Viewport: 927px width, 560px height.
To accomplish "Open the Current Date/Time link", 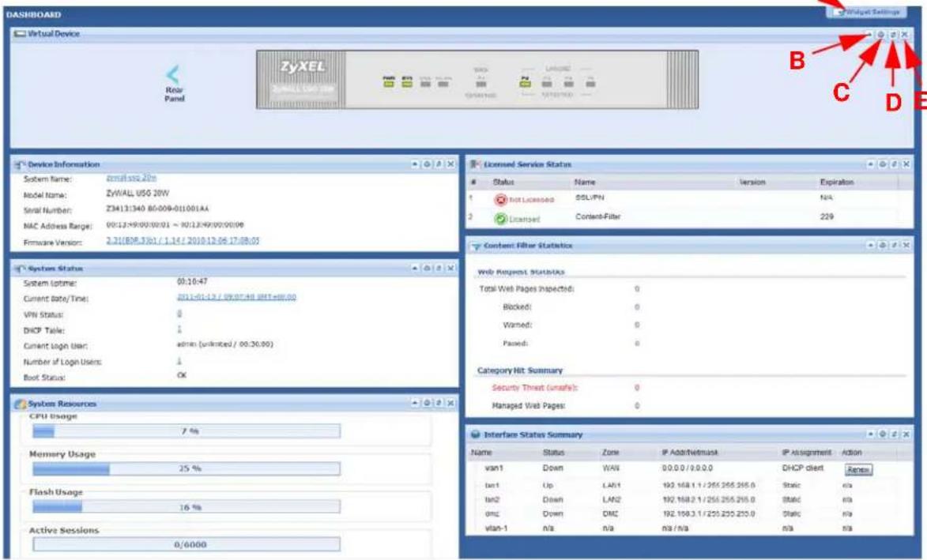I will (x=236, y=297).
